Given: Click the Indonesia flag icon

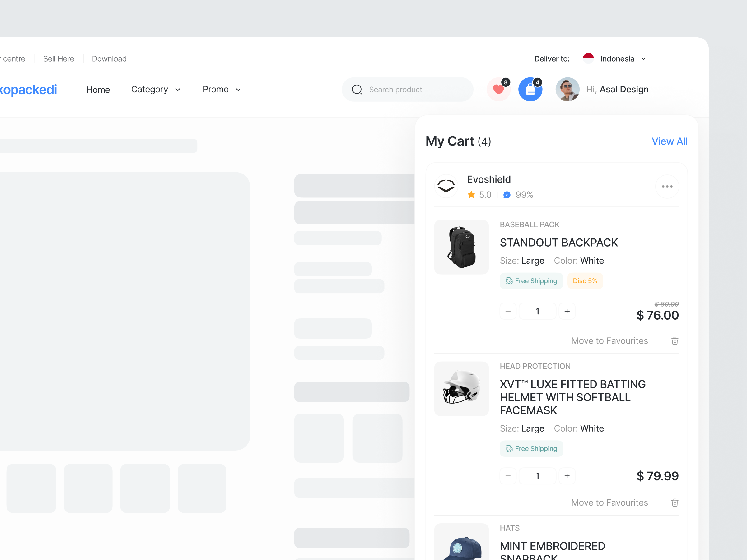Looking at the screenshot, I should point(588,58).
